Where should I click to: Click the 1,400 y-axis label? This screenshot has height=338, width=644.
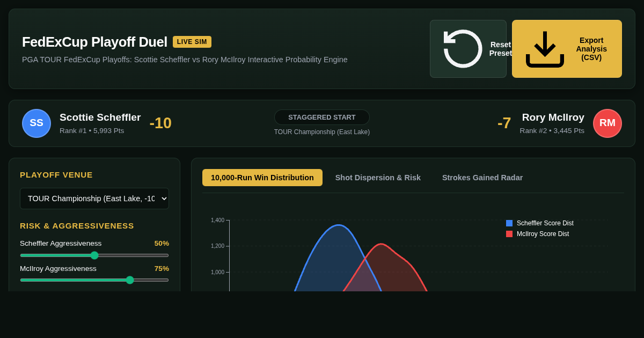217,221
